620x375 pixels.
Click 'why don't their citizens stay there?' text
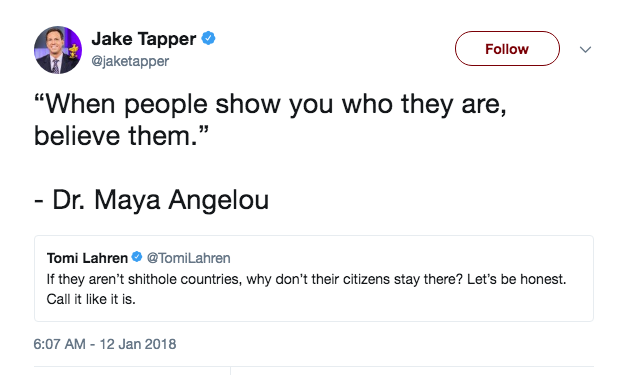354,279
